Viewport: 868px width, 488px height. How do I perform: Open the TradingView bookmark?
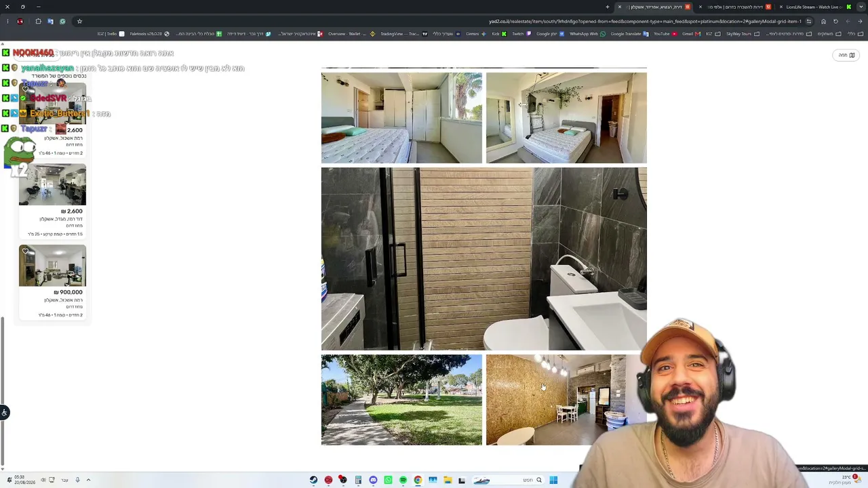[x=403, y=34]
